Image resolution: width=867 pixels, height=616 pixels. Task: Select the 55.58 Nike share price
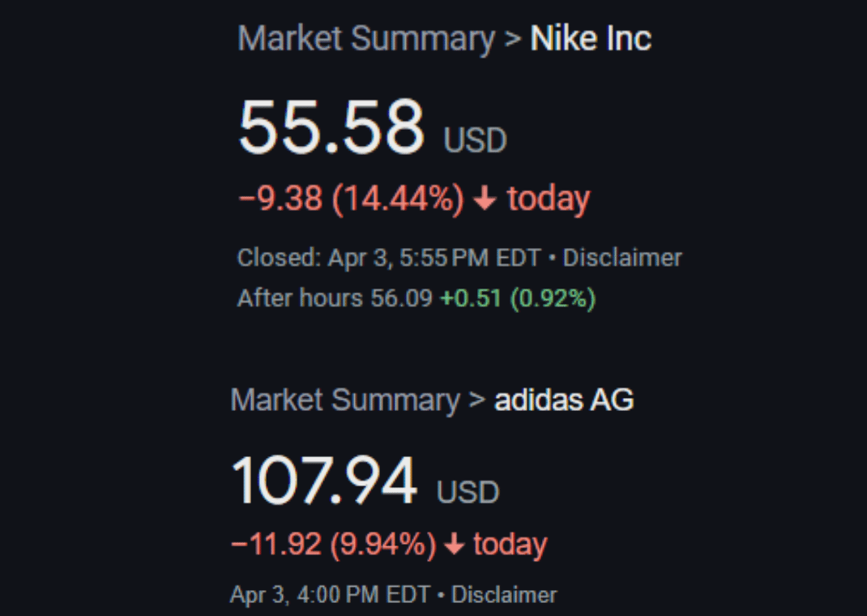pyautogui.click(x=331, y=127)
